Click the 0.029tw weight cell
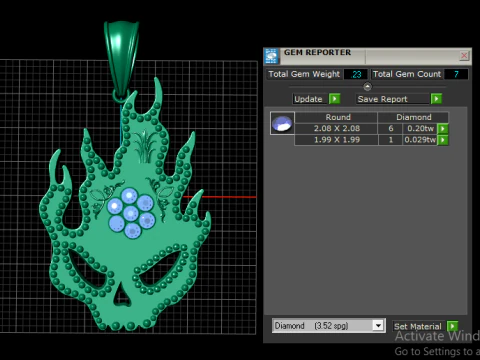 click(420, 140)
